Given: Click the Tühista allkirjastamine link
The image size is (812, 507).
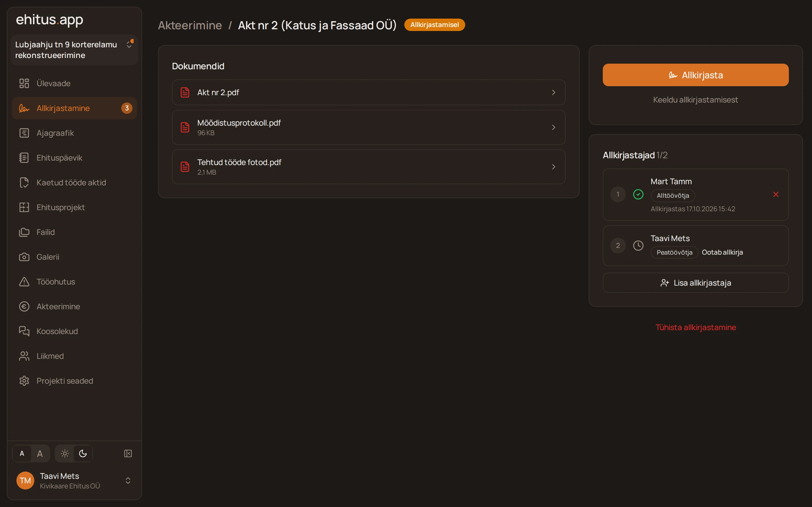Looking at the screenshot, I should (x=696, y=327).
